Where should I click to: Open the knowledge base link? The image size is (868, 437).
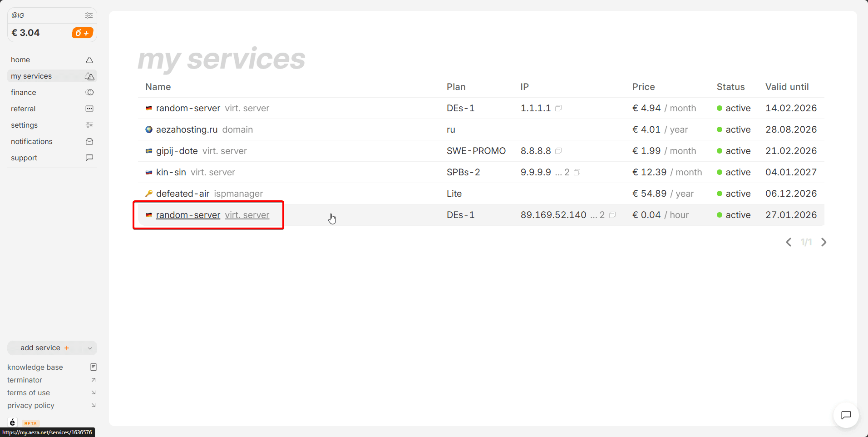35,367
